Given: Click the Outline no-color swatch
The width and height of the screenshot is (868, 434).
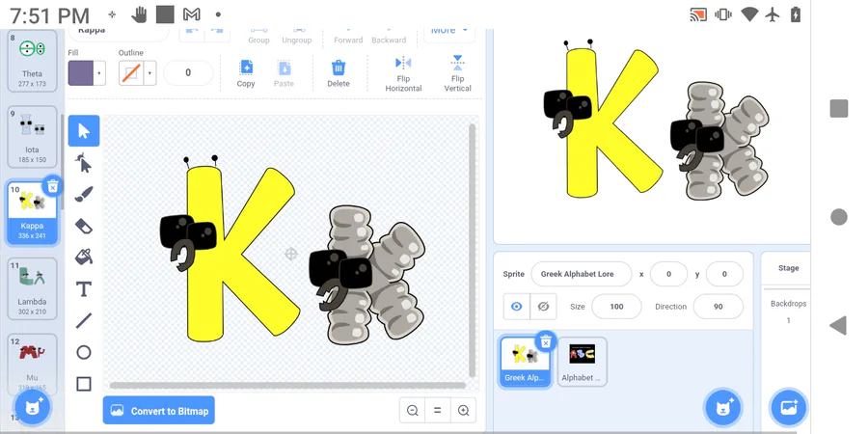Looking at the screenshot, I should click(131, 73).
